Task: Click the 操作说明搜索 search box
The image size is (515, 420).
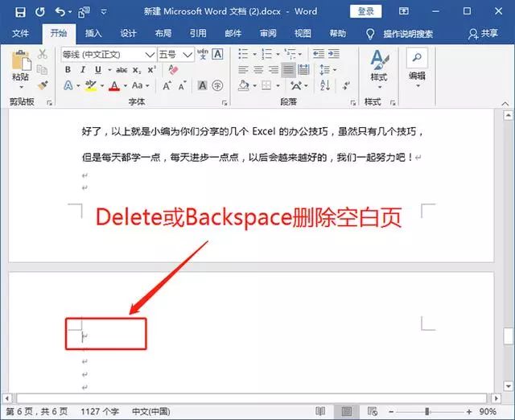Action: (408, 34)
